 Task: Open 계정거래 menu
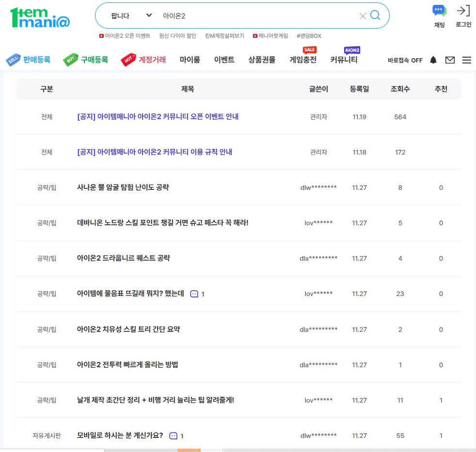[x=152, y=60]
